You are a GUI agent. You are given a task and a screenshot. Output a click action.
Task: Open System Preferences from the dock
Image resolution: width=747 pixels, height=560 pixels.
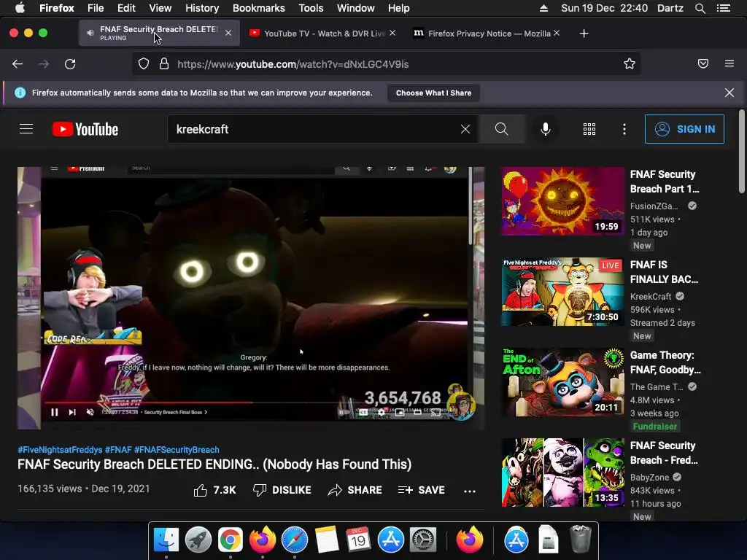(423, 540)
